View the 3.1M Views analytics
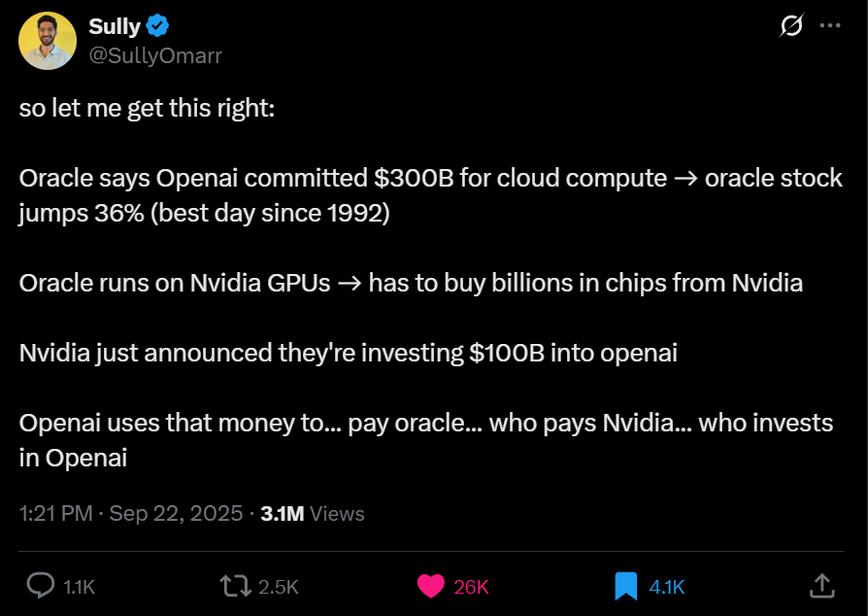This screenshot has width=868, height=616. 313,513
